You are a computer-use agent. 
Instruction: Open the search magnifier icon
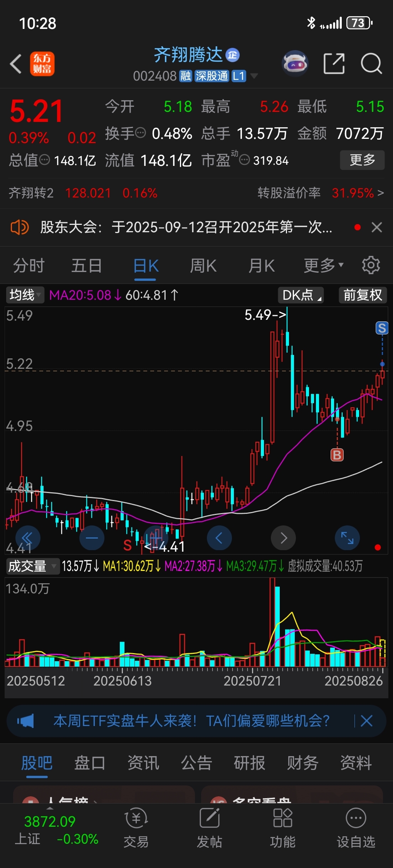(x=371, y=63)
